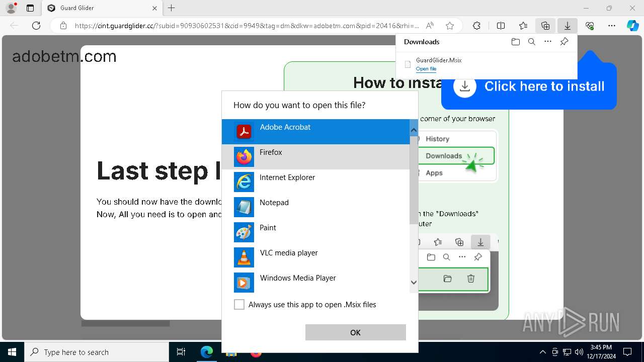The image size is (644, 362).
Task: Click the app list scrollbar thumb
Action: 414,181
